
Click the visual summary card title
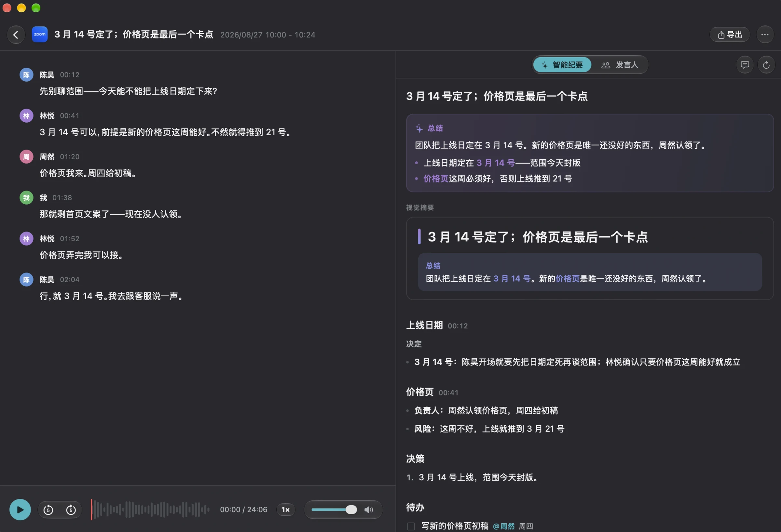click(538, 237)
